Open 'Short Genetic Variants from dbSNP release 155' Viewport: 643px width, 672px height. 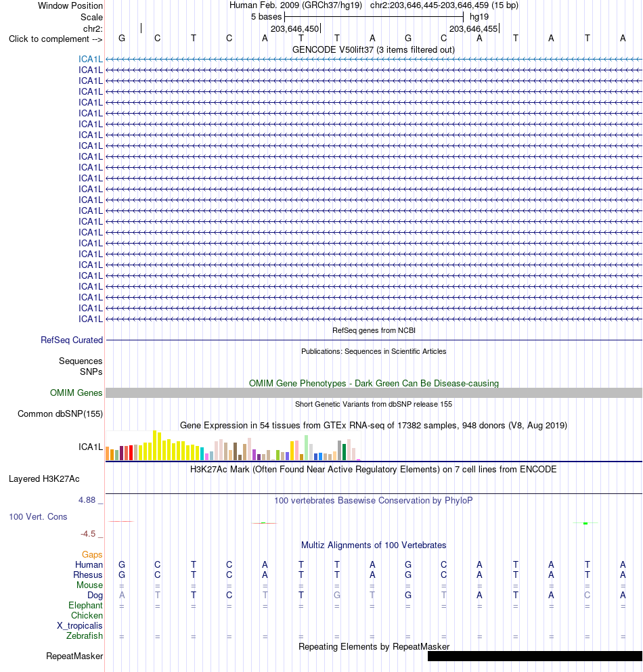click(x=374, y=404)
